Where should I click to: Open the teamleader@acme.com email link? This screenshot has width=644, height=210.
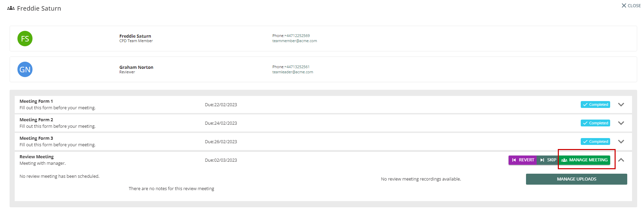pos(292,72)
